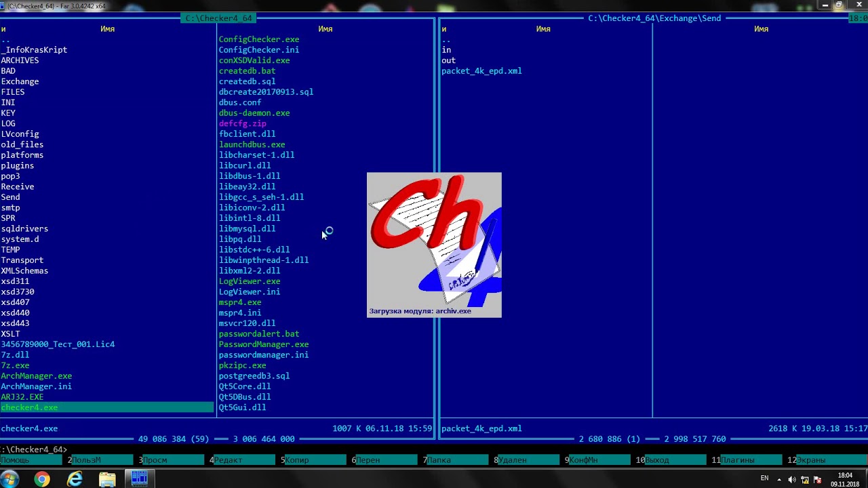The image size is (868, 488).
Task: Click the Checker4 splash screen logo
Action: click(434, 244)
